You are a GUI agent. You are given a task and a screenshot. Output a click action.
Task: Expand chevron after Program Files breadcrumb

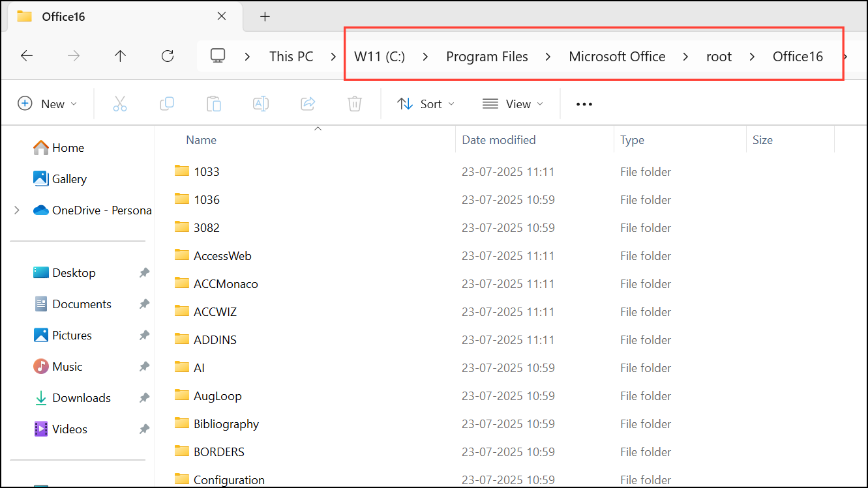[548, 57]
